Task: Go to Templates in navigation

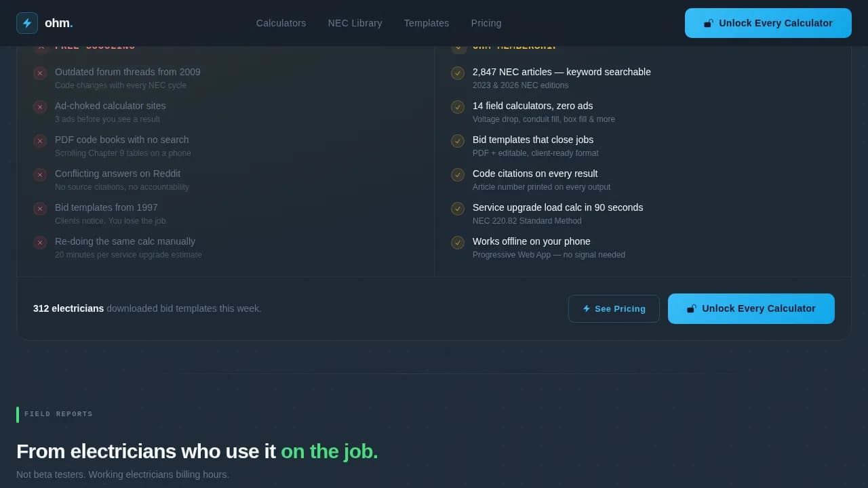Action: [427, 23]
